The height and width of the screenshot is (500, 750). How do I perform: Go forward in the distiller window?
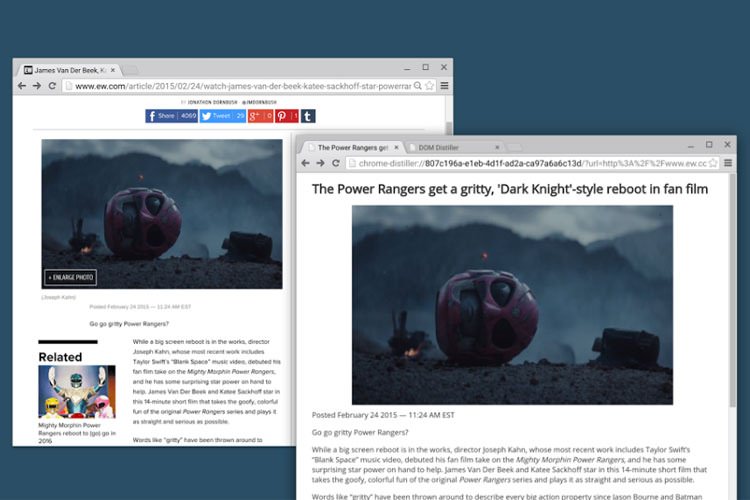pos(320,163)
